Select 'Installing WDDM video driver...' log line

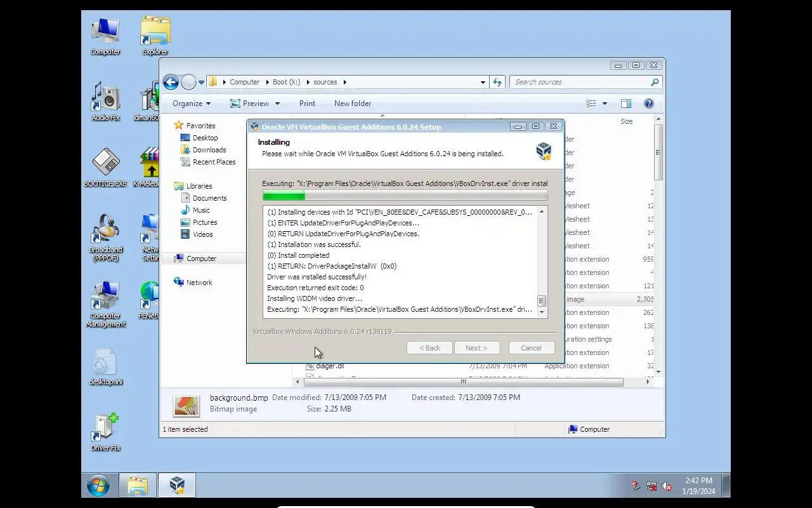point(315,298)
